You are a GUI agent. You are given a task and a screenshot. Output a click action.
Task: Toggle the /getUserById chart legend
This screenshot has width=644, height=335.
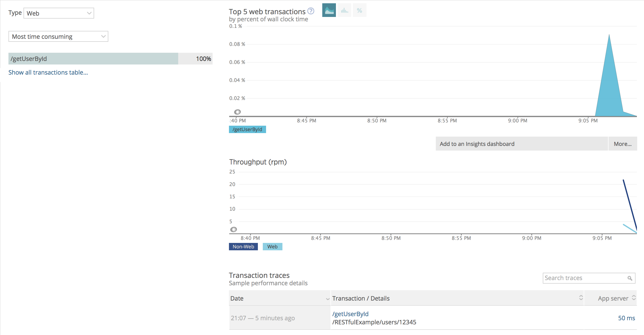247,129
